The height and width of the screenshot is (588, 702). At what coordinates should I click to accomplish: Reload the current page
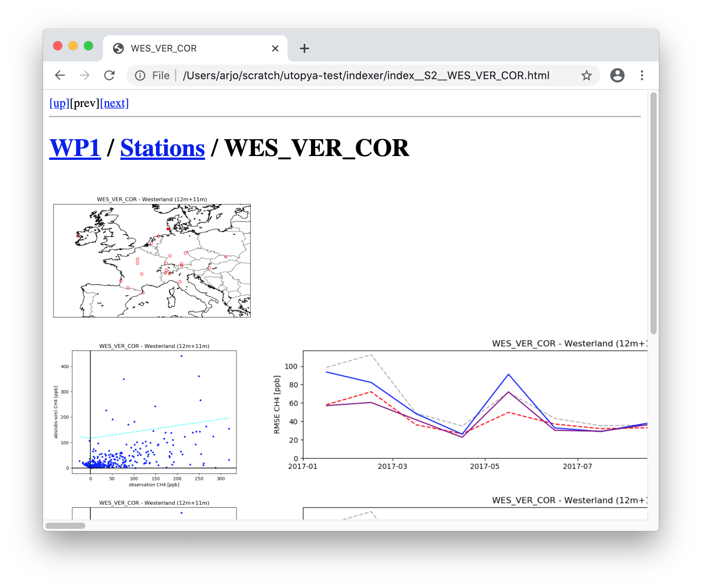[x=110, y=75]
